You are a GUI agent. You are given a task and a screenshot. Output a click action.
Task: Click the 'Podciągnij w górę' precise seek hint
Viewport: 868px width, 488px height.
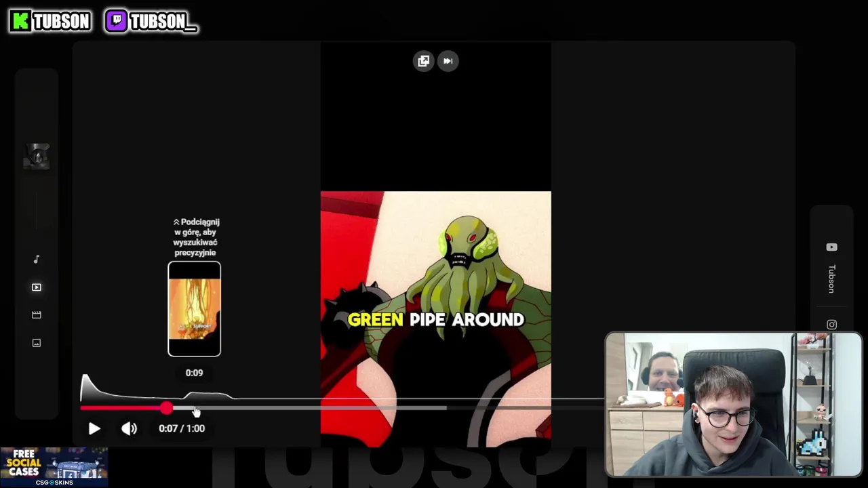(195, 237)
